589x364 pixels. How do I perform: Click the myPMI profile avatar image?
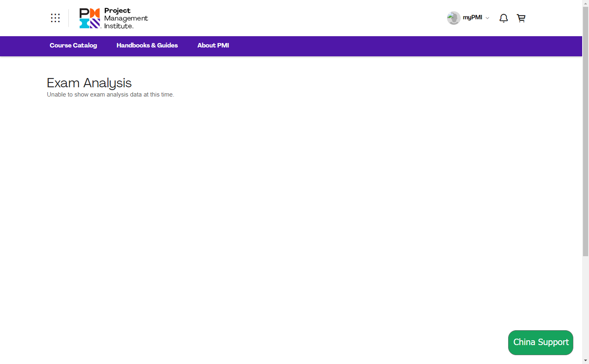pyautogui.click(x=453, y=18)
